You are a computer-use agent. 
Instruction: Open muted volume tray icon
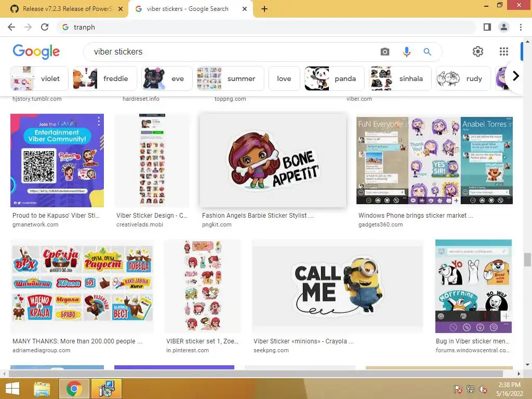click(x=483, y=389)
